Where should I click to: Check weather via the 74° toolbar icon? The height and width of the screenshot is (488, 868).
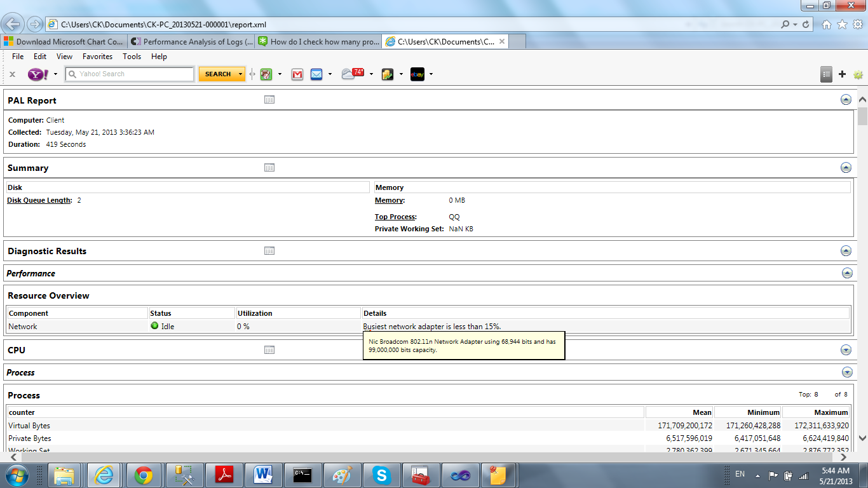[x=352, y=74]
